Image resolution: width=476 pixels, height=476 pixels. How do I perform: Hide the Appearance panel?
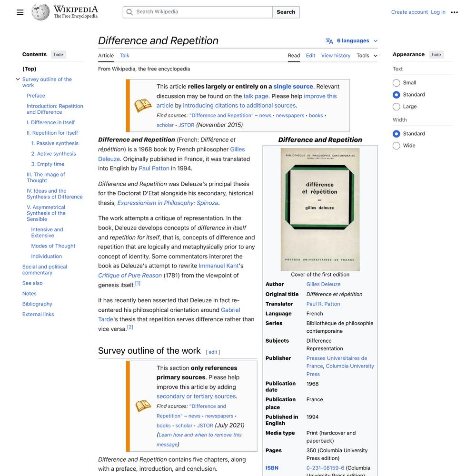click(436, 55)
